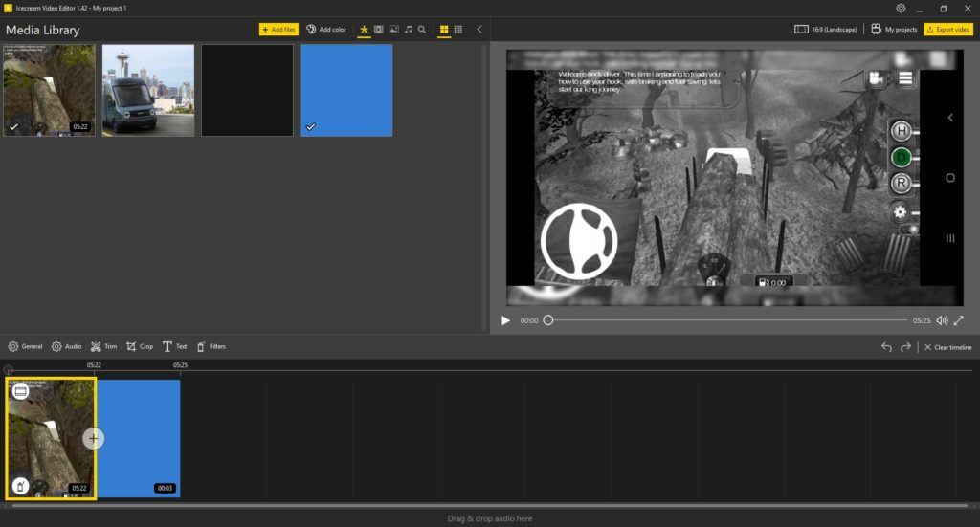Switch to large thumbnail grid view
Screen dimensions: 980x527
(x=444, y=30)
